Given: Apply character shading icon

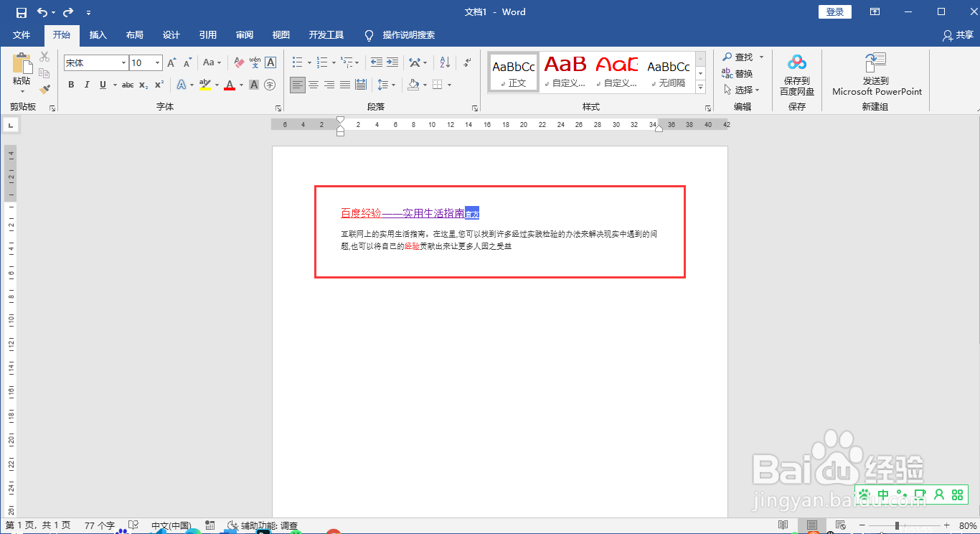Looking at the screenshot, I should (254, 85).
